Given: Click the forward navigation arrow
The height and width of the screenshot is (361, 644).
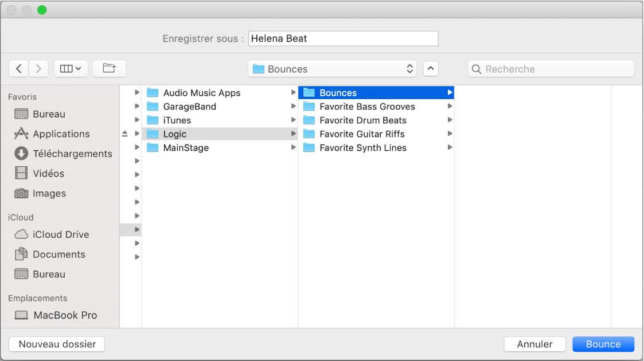Looking at the screenshot, I should point(38,69).
